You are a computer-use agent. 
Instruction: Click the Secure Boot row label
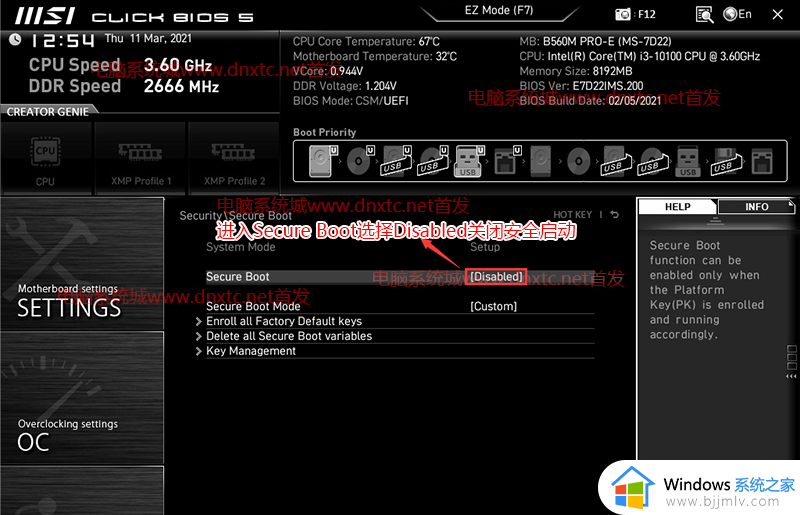[x=237, y=277]
